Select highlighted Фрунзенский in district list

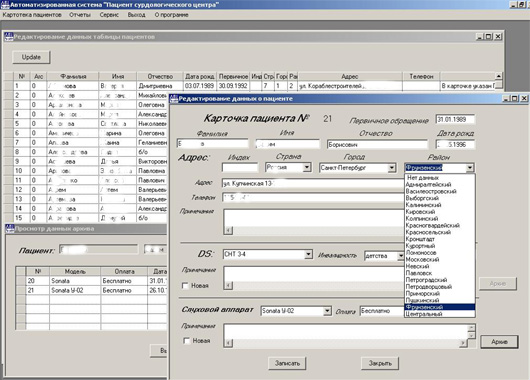pyautogui.click(x=440, y=307)
